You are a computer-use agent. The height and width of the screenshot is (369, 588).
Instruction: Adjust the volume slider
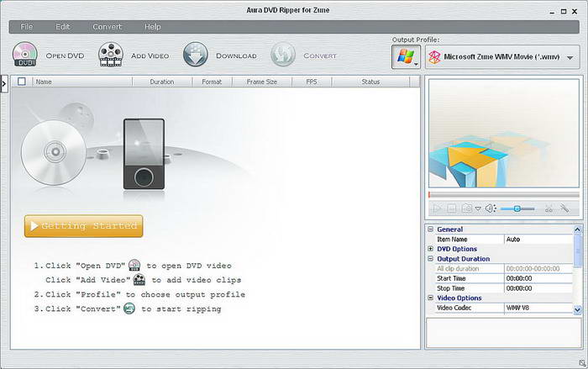[x=517, y=208]
